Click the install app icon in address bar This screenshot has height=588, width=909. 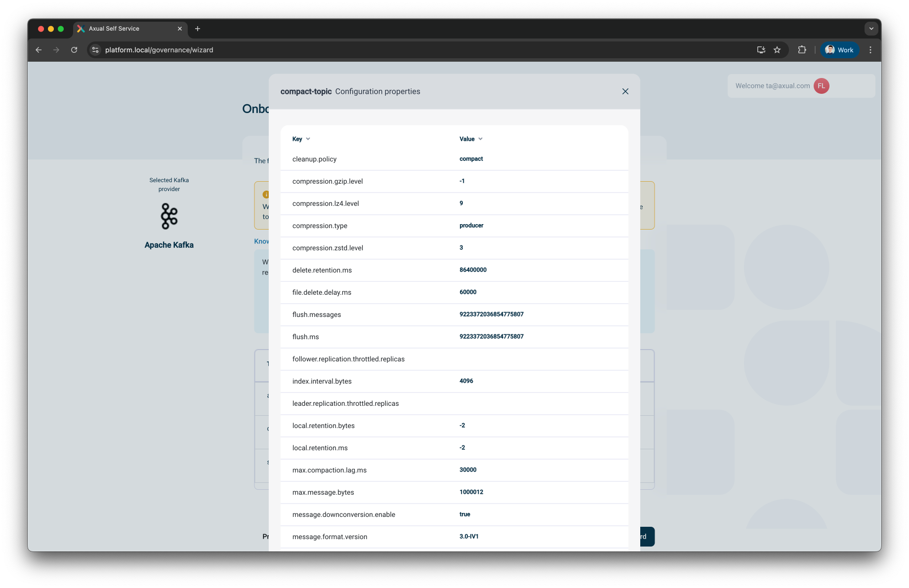pyautogui.click(x=761, y=50)
